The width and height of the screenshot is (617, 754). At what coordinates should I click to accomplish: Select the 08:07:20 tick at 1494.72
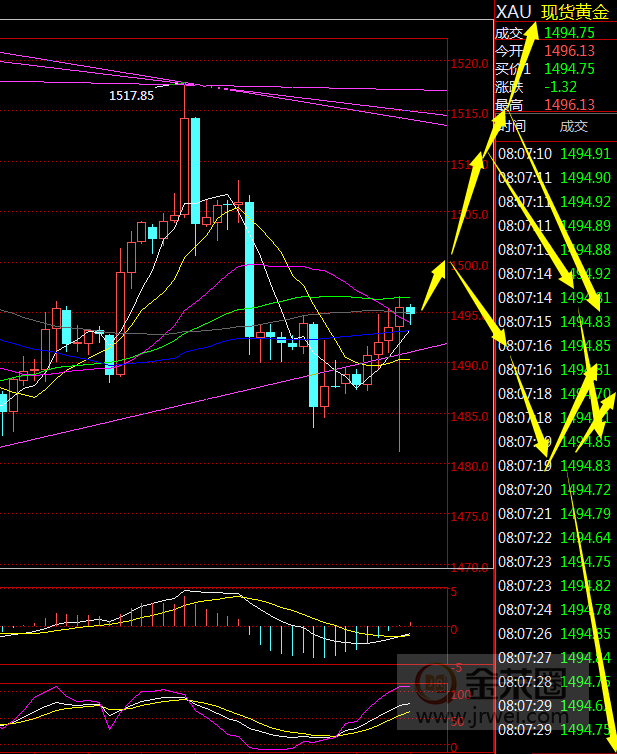coord(553,490)
